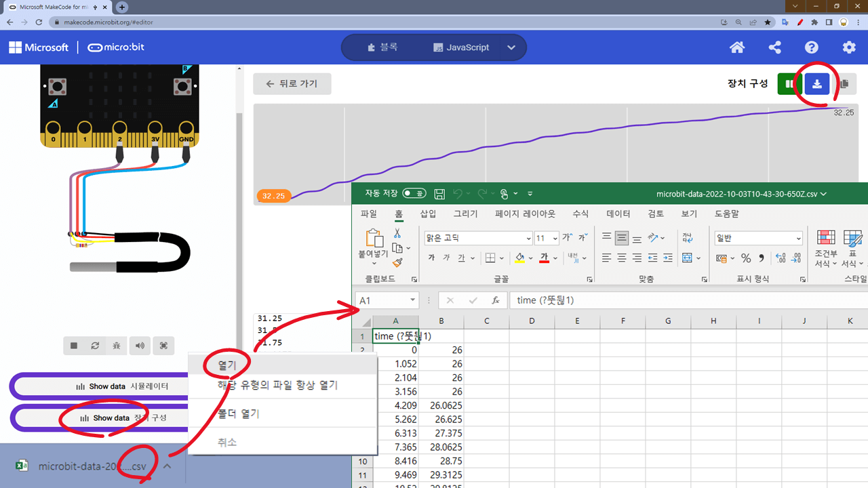Switch to Excel 수식 tab
Viewport: 868px width, 488px height.
pyautogui.click(x=581, y=213)
